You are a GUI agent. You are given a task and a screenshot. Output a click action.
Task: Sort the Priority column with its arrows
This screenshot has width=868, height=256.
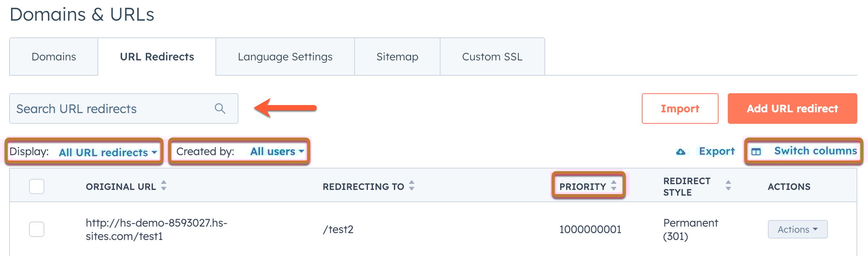614,186
